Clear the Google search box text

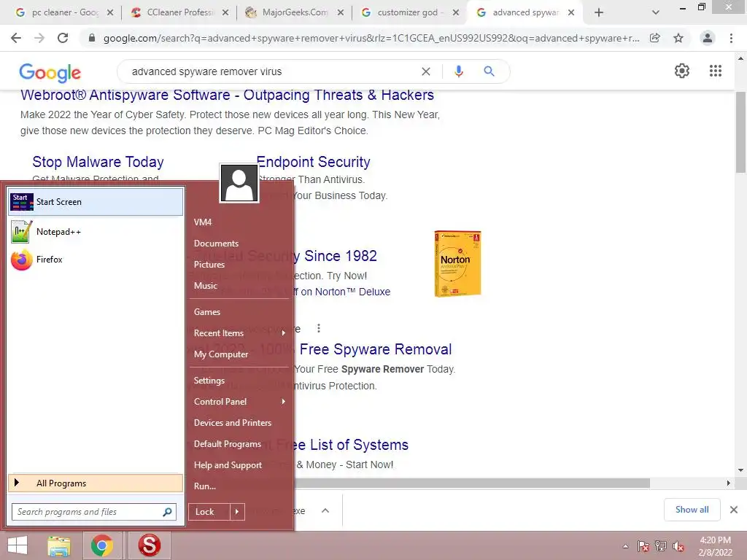click(426, 71)
